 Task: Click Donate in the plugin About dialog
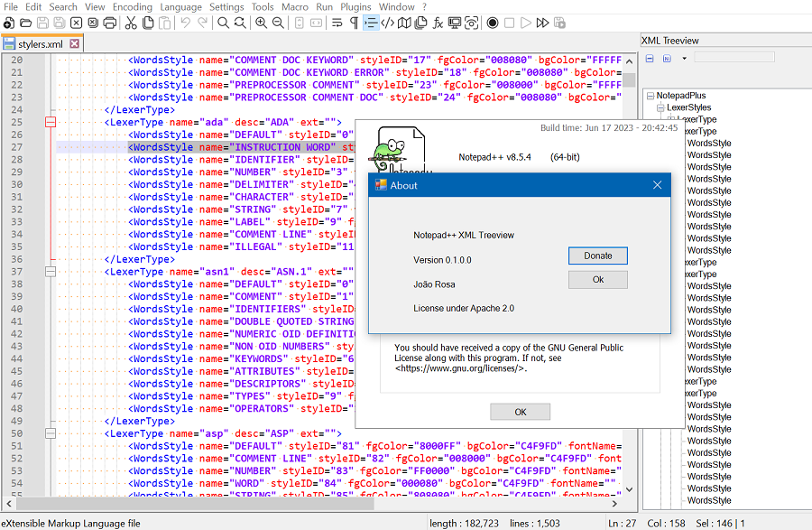click(597, 256)
